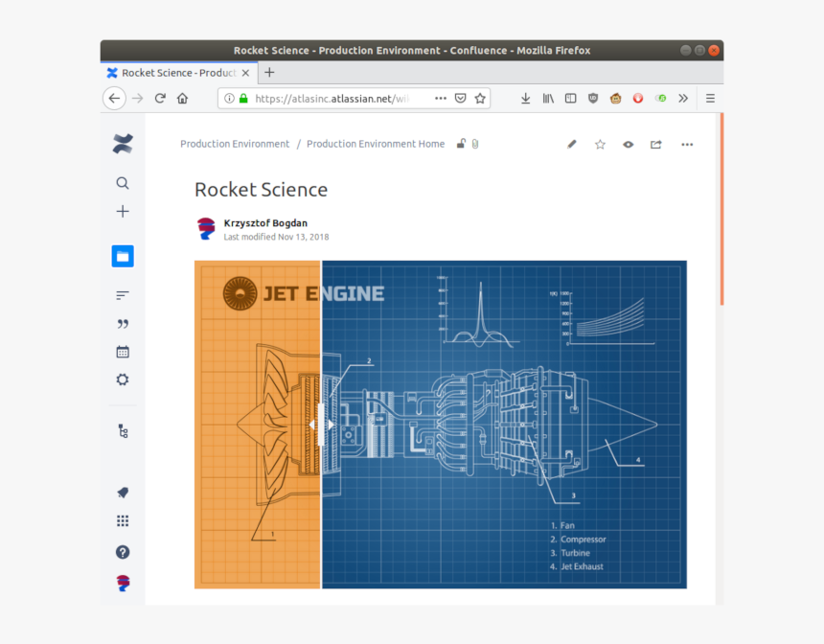The width and height of the screenshot is (824, 644).
Task: Open the page tree icon
Action: pos(123,431)
